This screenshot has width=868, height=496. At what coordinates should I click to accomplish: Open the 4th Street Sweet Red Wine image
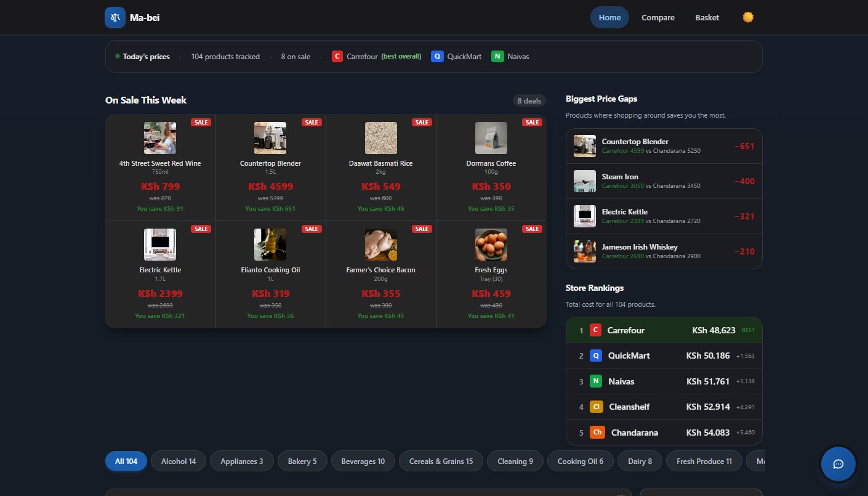(x=160, y=138)
